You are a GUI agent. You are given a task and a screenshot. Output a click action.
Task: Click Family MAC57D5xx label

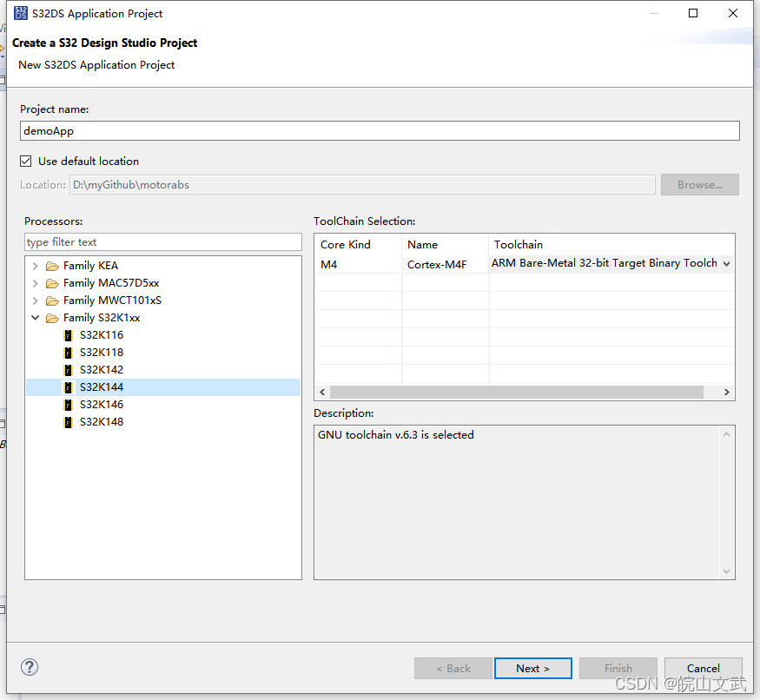[x=111, y=283]
